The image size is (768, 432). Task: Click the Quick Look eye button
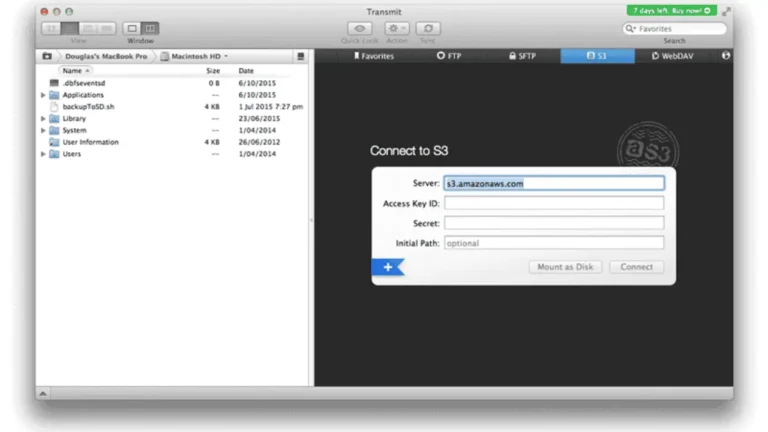(360, 28)
